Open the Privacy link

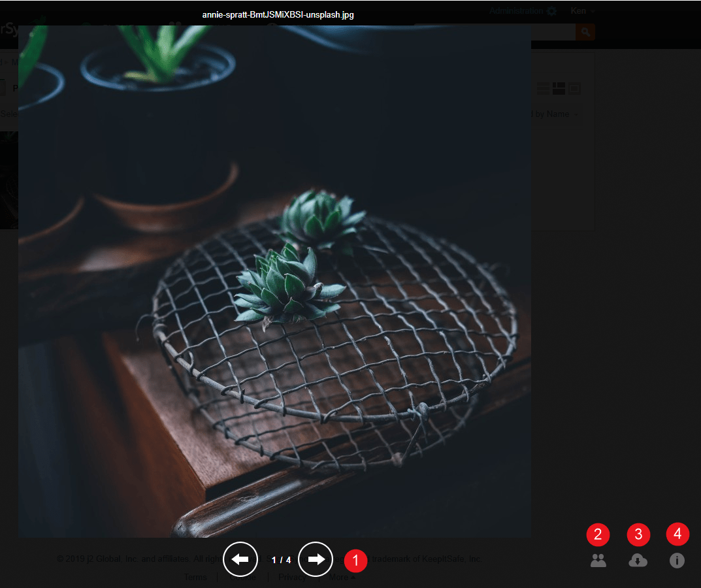(292, 577)
